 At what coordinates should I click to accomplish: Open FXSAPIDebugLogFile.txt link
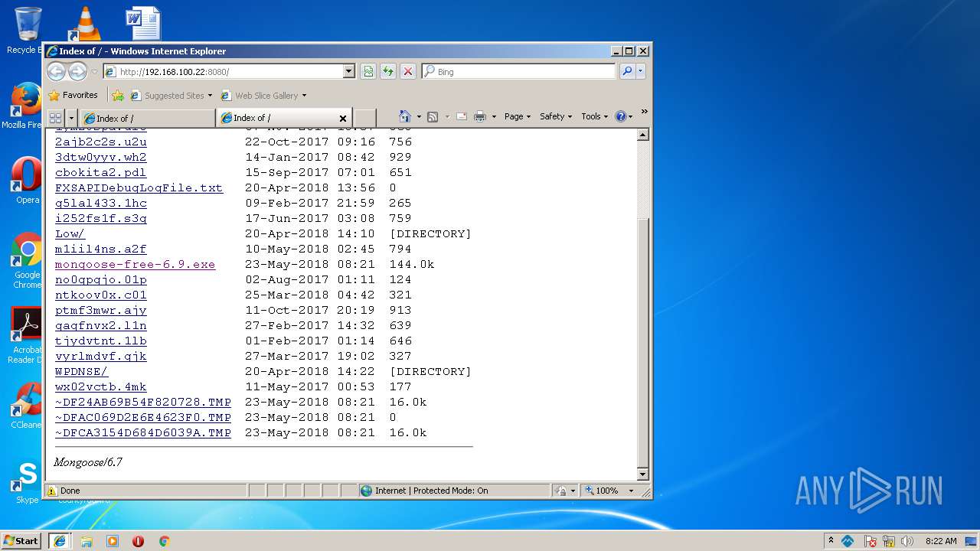(139, 187)
